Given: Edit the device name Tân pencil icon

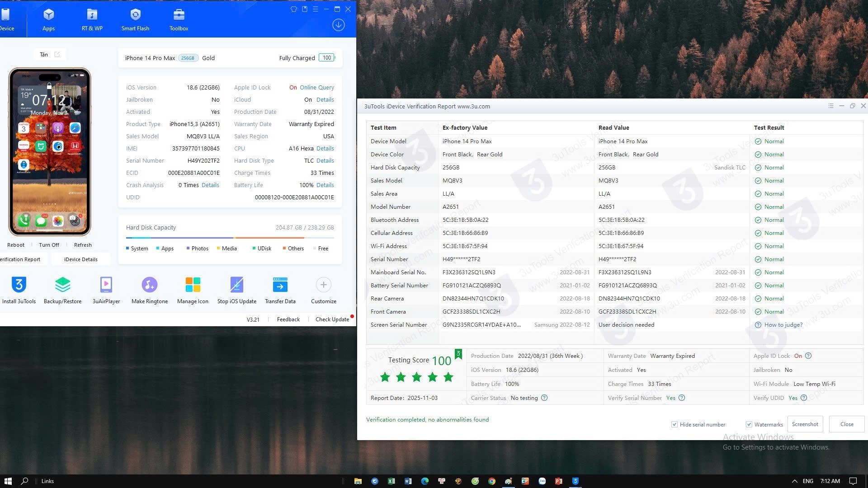Looking at the screenshot, I should pos(57,54).
